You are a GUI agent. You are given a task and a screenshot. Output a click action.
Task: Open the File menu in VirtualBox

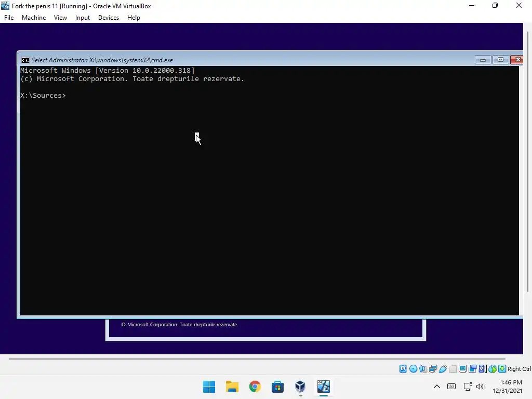point(9,18)
